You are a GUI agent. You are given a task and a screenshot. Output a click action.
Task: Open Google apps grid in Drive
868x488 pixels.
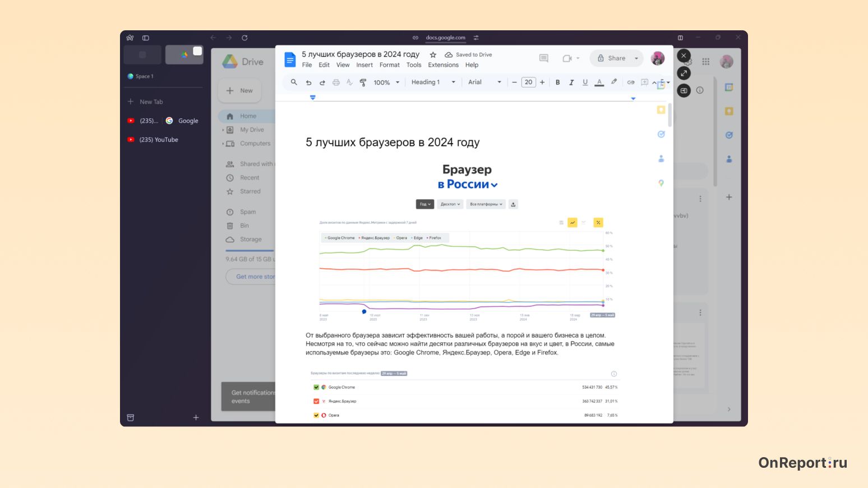coord(706,62)
